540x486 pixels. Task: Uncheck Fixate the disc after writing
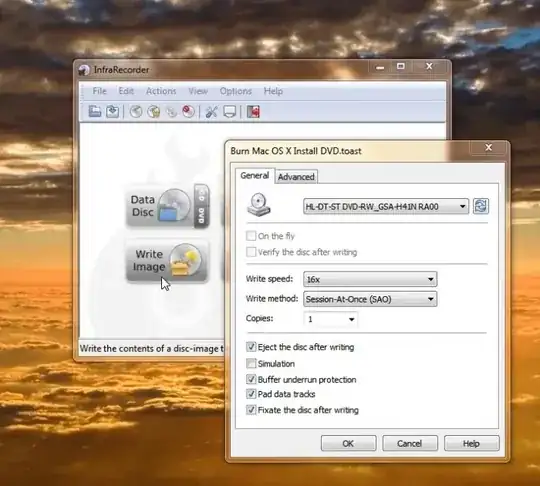[251, 410]
